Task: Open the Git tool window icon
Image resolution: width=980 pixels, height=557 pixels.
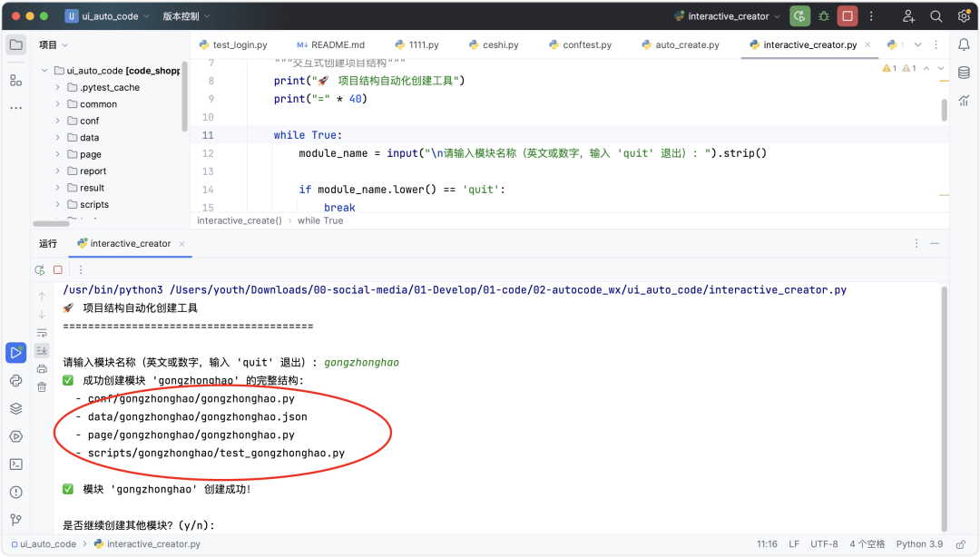Action: [16, 520]
